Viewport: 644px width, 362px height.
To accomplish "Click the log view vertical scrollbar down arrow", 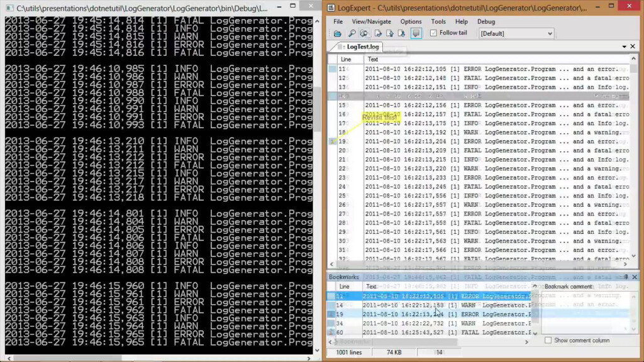I will click(x=634, y=256).
